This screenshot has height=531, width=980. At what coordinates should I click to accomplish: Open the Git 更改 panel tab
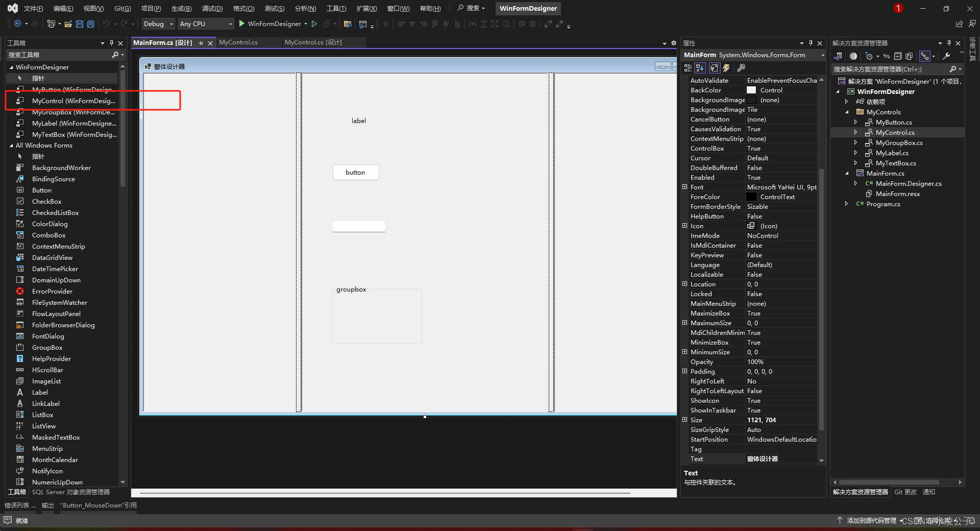tap(905, 492)
